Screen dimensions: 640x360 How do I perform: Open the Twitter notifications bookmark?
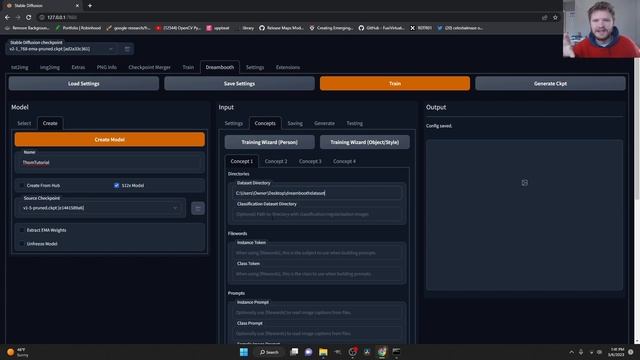coord(460,28)
